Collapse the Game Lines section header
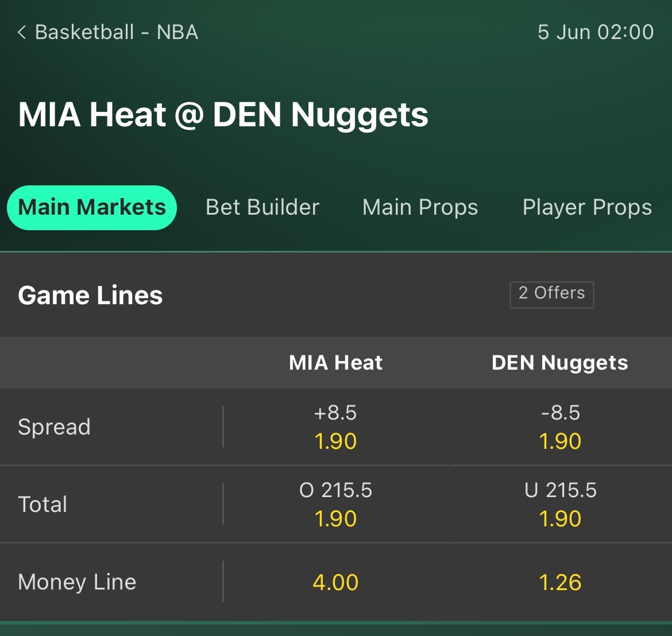This screenshot has height=636, width=672. (90, 295)
